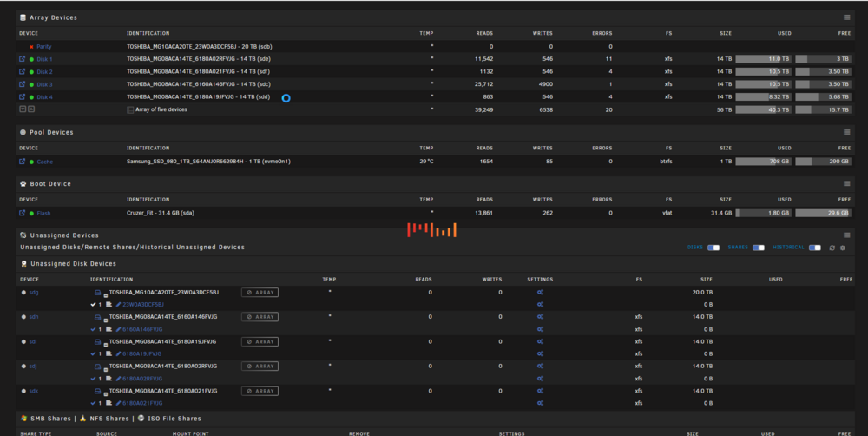Click Cache used bar 708 GB
868x436 pixels.
[x=763, y=162]
